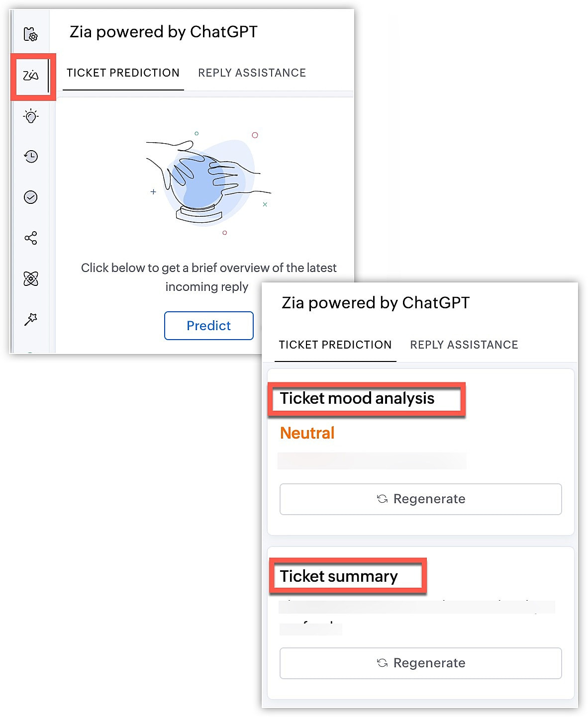Select Ticket Prediction tab in lower panel
The width and height of the screenshot is (588, 717).
coord(335,345)
